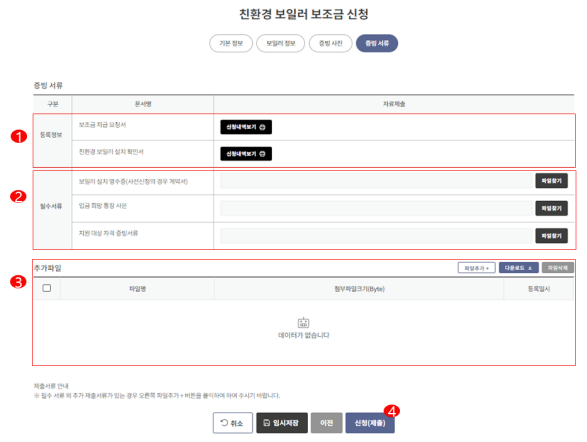Open the 증빙 사진 tab
This screenshot has height=442, width=587.
click(x=331, y=43)
